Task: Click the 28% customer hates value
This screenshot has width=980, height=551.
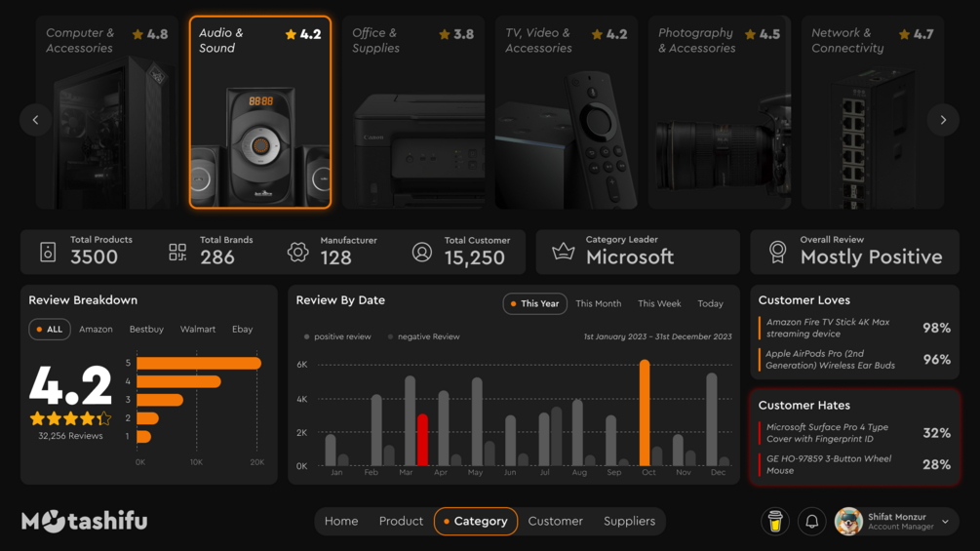Action: coord(936,464)
